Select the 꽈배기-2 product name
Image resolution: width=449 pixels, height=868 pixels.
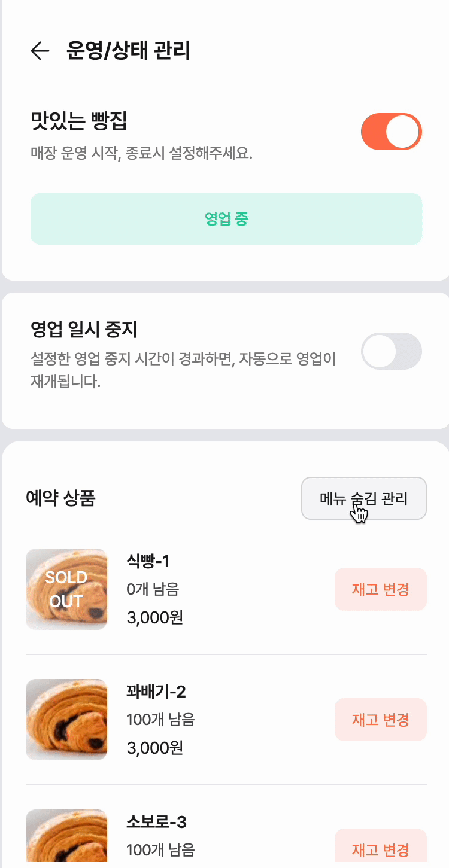[156, 692]
